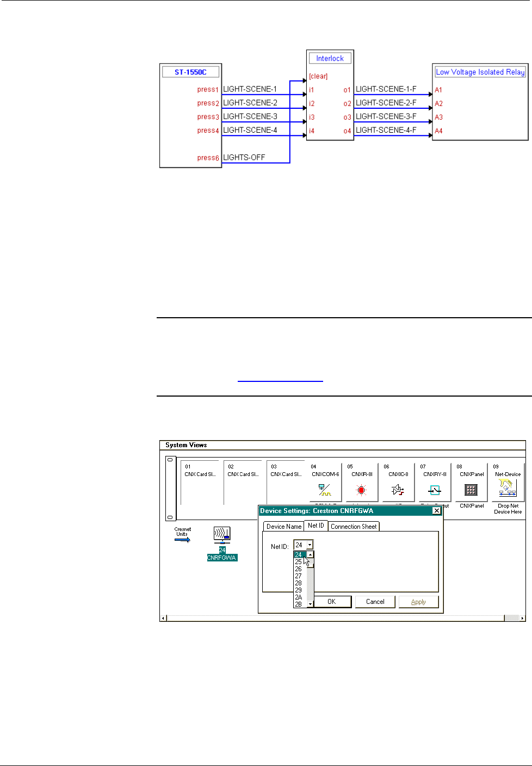The image size is (532, 766).
Task: Select the press1 input label
Action: (x=208, y=89)
